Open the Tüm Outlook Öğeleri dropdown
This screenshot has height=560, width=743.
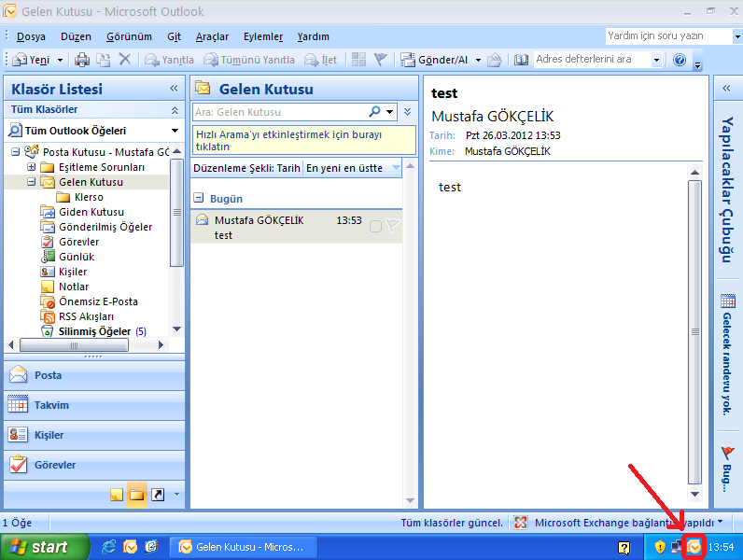click(175, 131)
